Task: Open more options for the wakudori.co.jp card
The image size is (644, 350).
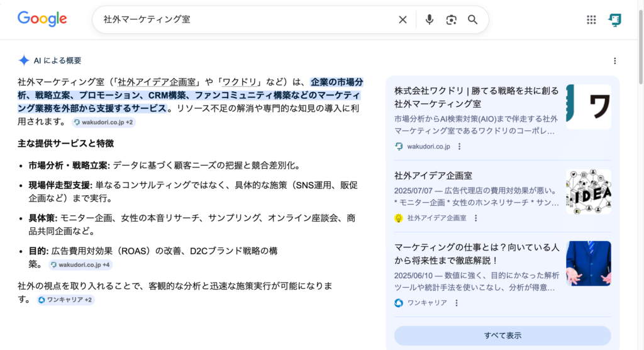Action: (460, 147)
